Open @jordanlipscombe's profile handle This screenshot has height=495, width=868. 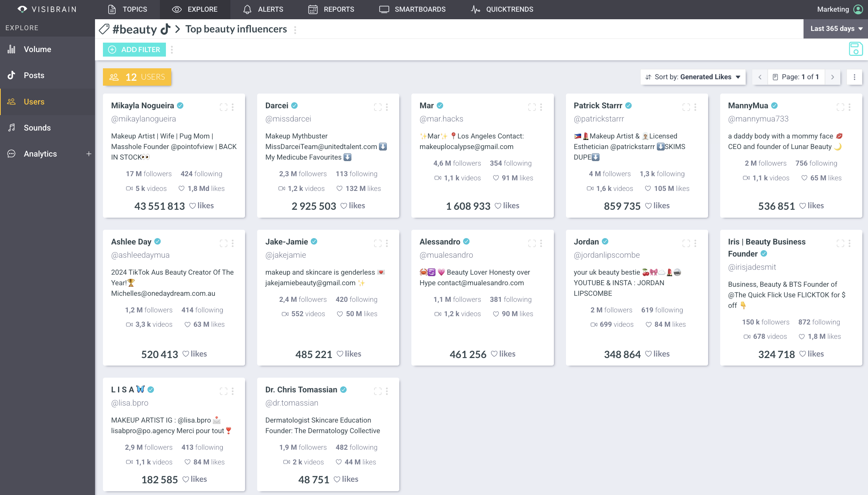coord(606,255)
